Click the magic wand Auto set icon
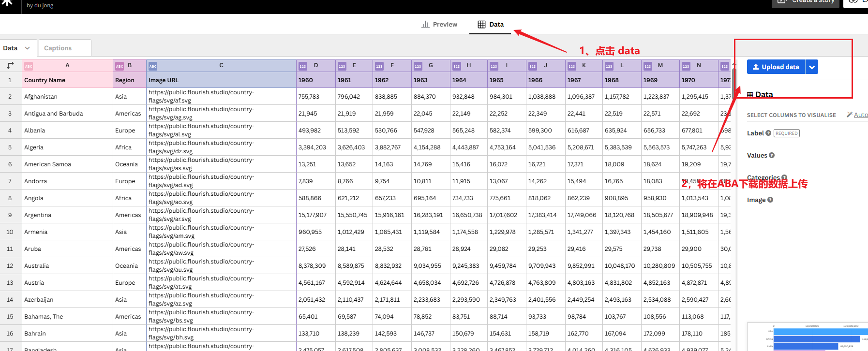 coord(849,115)
